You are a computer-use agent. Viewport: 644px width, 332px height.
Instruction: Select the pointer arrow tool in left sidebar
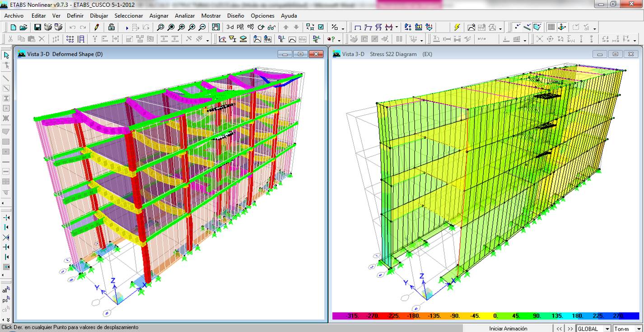[x=6, y=56]
